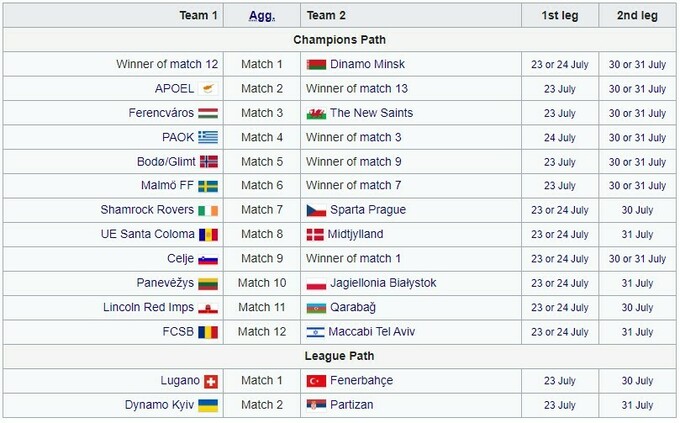This screenshot has width=680, height=423.
Task: Click the Hungary flag beside Ferencváros
Action: point(208,113)
